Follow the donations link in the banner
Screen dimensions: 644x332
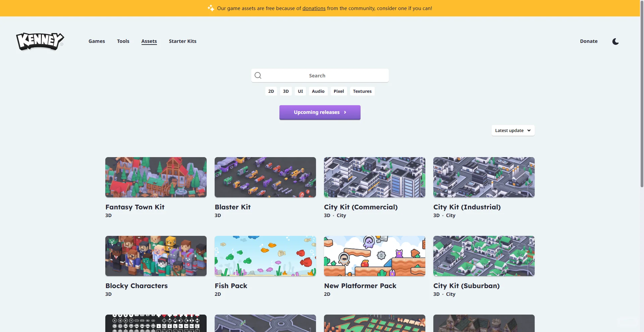point(314,8)
